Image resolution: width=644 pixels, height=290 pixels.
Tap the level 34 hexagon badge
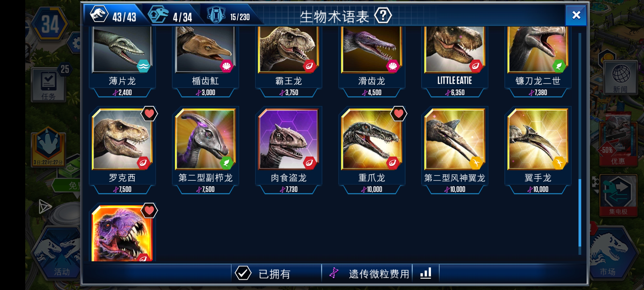pyautogui.click(x=50, y=24)
